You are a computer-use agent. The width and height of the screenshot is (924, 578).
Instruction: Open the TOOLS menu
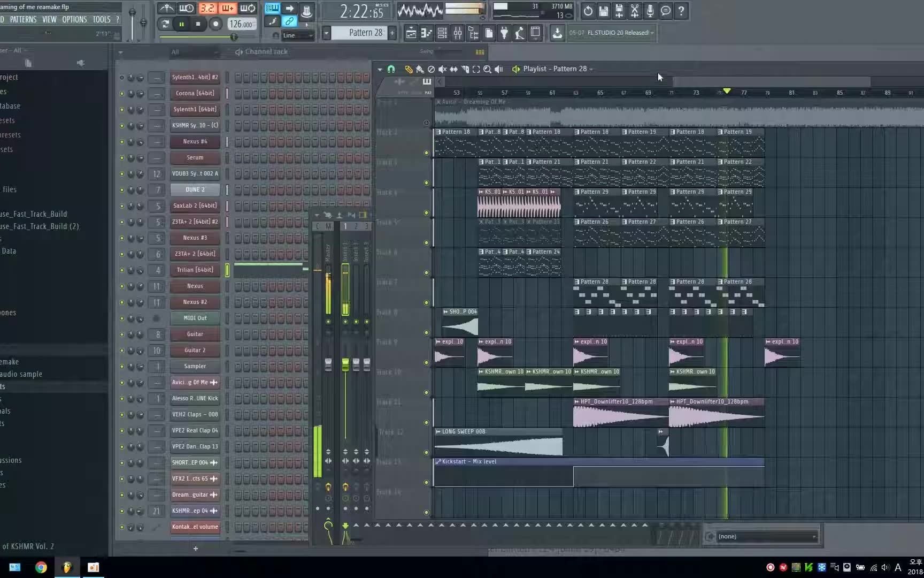[102, 19]
